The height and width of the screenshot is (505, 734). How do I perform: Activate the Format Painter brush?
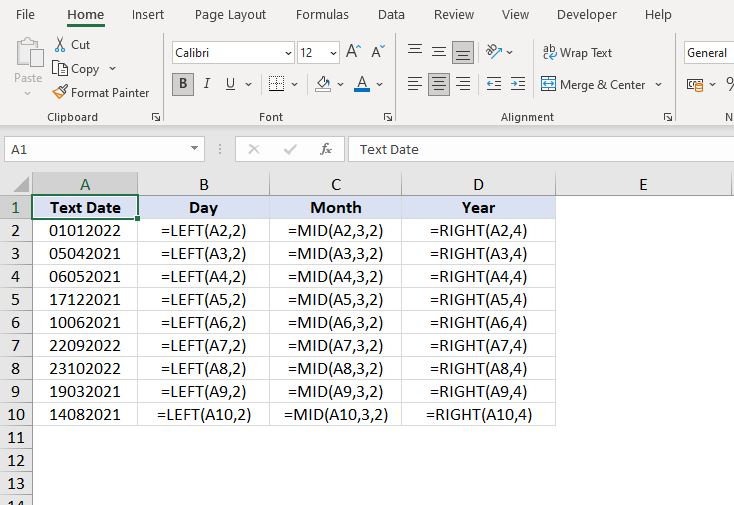tap(60, 92)
